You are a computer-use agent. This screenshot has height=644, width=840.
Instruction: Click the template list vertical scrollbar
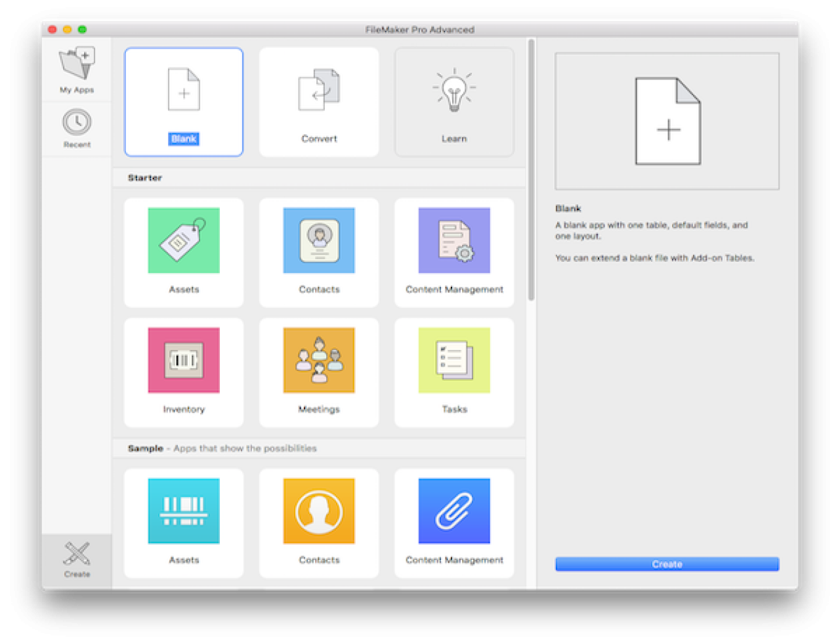point(531,169)
